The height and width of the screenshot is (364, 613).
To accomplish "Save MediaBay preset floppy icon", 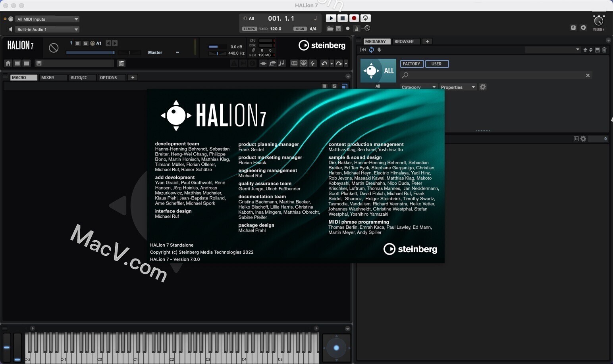I will point(597,50).
